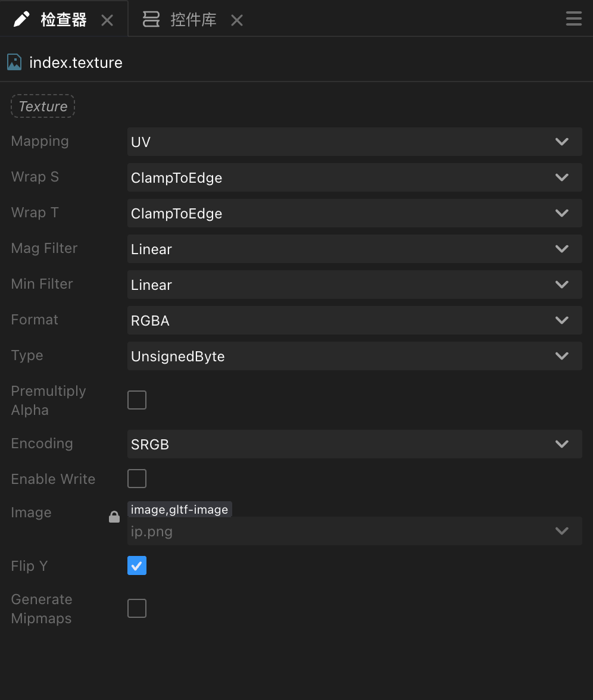Click the lock icon next to Image
This screenshot has height=700, width=593.
click(x=114, y=517)
